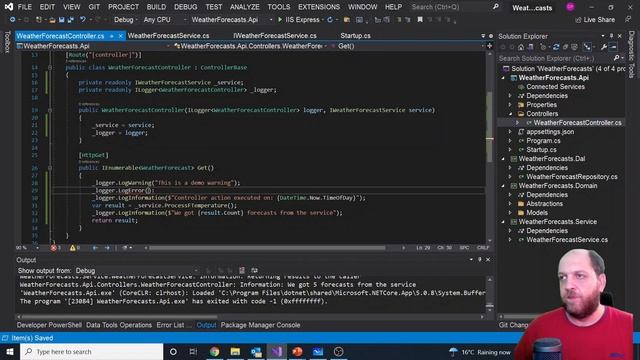Open the EXTENSIONS menu
This screenshot has height=360, width=640.
tap(319, 7)
